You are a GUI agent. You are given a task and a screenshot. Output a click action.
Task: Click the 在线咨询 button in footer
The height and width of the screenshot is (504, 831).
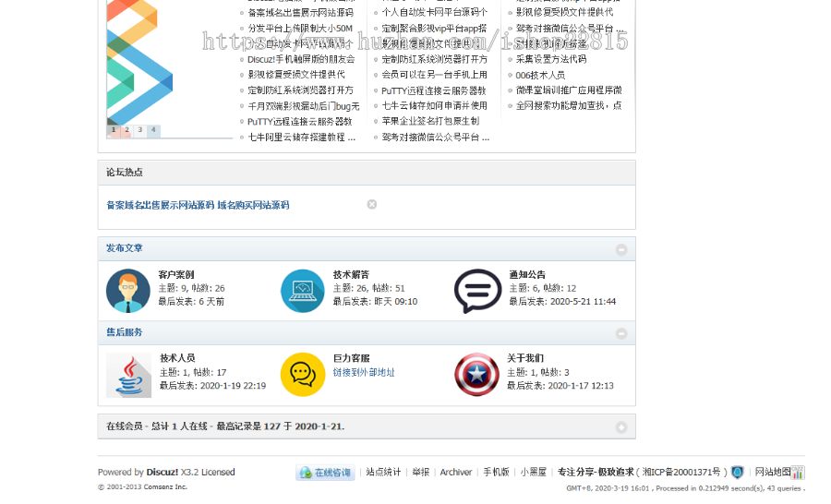(x=325, y=473)
